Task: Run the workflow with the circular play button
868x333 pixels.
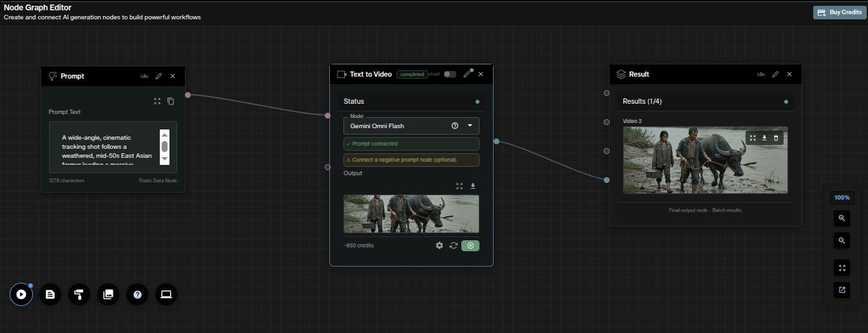Action: [x=21, y=294]
